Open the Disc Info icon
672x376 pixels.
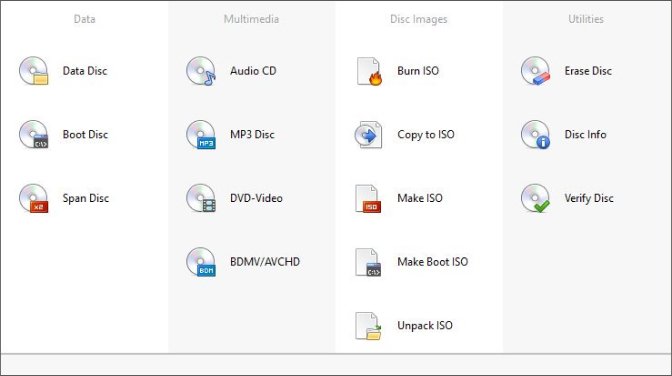tap(535, 135)
